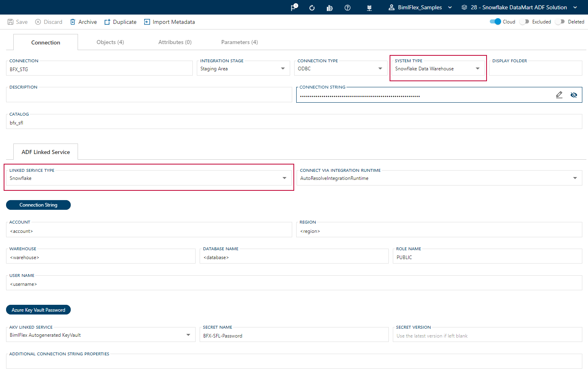Switch to the Objects (4) tab

tap(110, 42)
